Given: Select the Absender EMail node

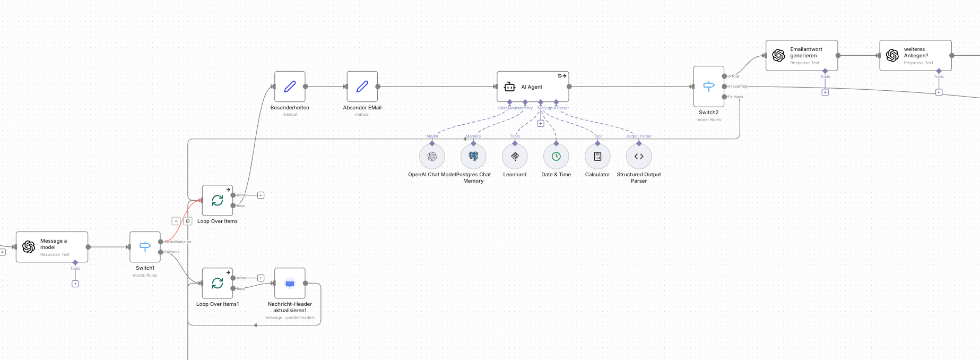Looking at the screenshot, I should [x=362, y=87].
